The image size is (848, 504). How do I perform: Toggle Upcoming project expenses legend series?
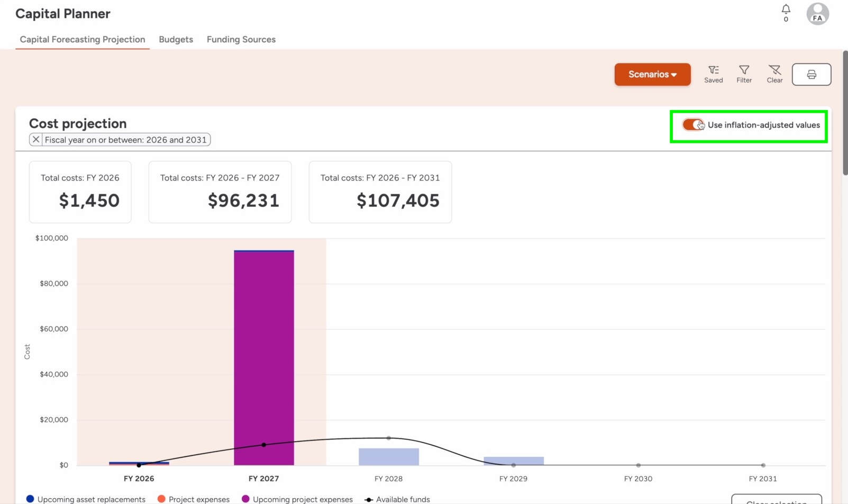pyautogui.click(x=297, y=499)
